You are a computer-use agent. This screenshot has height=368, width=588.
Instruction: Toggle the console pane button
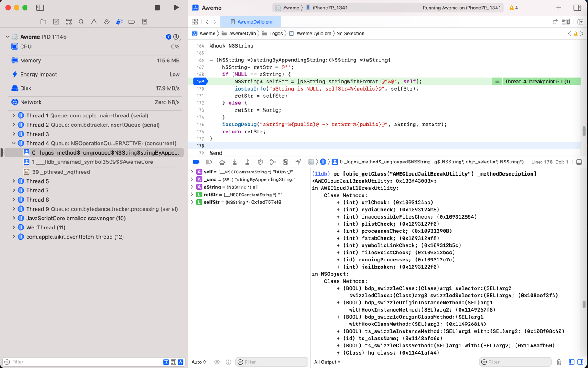580,362
